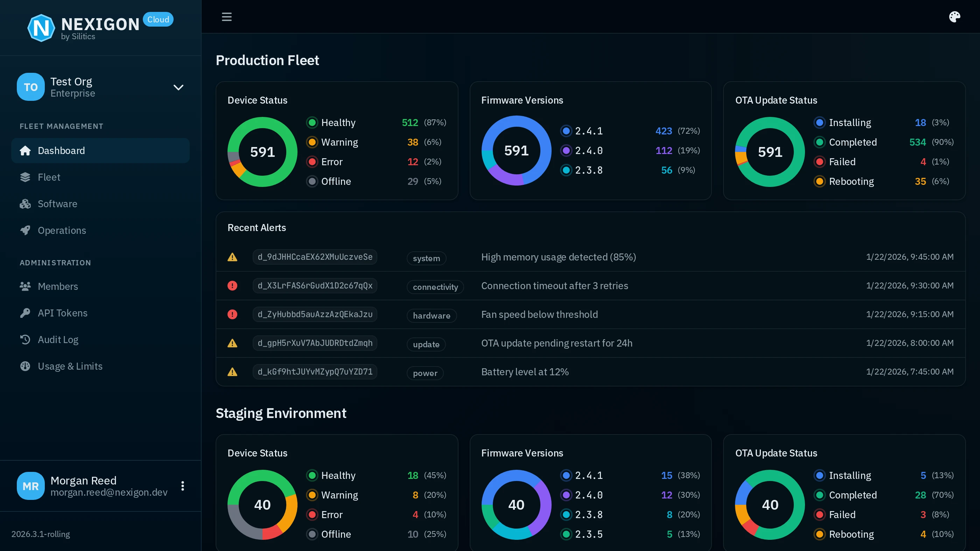This screenshot has height=551, width=980.
Task: Click the Software cubes icon
Action: click(25, 204)
